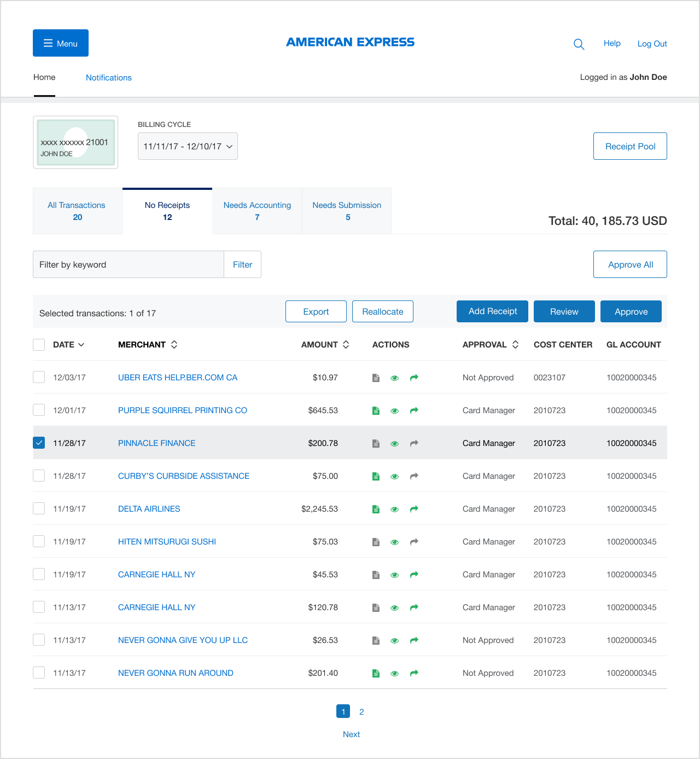Click the Next pagination link
The height and width of the screenshot is (759, 700).
coord(351,734)
